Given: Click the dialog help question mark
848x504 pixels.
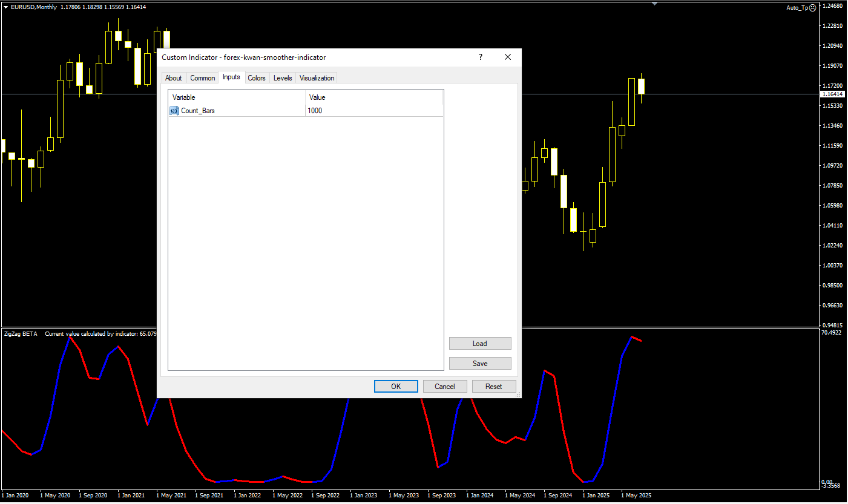Looking at the screenshot, I should [481, 57].
